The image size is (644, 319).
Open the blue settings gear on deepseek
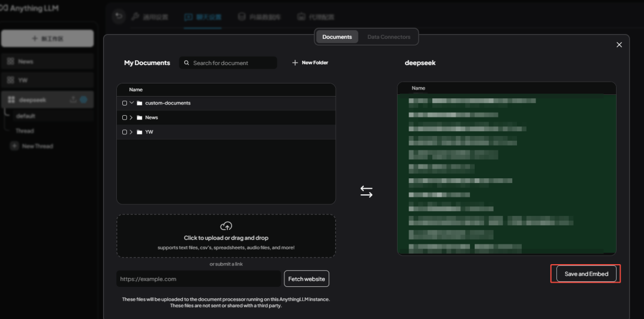(84, 100)
